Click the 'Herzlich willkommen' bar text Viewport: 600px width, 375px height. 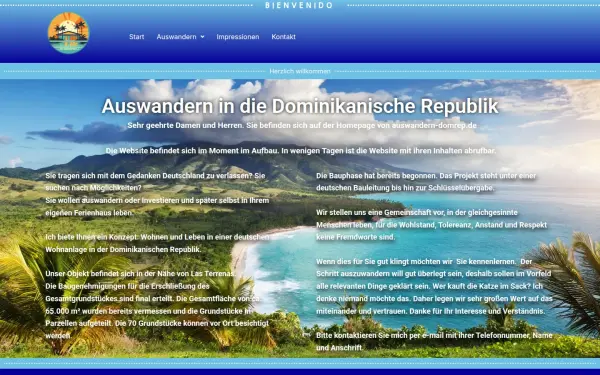(300, 71)
